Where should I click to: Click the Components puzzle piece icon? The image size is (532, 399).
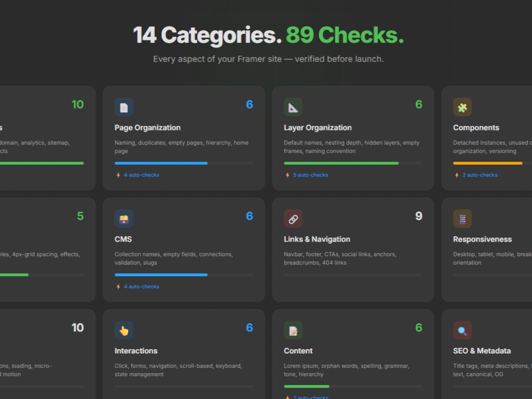463,107
